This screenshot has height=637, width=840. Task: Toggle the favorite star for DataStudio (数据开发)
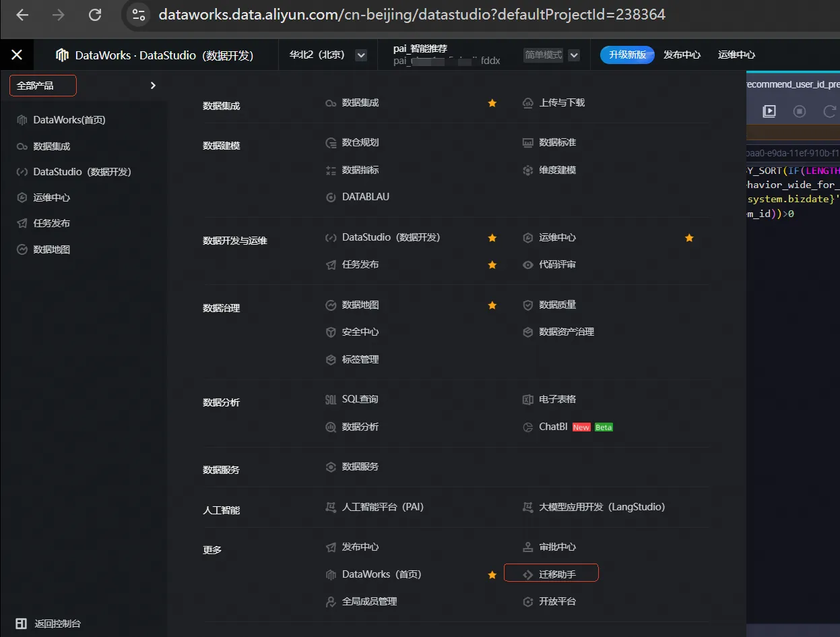point(492,238)
